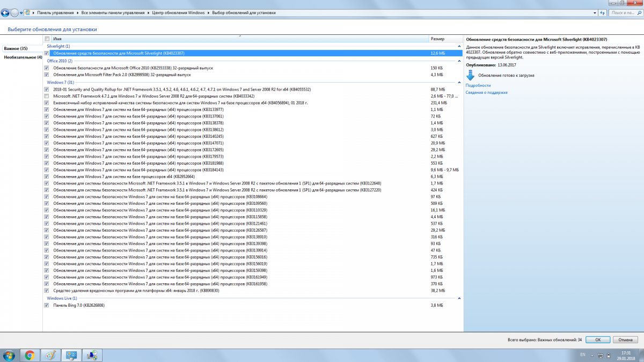Uncheck the KB890830 malware removal tool checkbox
The width and height of the screenshot is (644, 362).
pyautogui.click(x=47, y=290)
